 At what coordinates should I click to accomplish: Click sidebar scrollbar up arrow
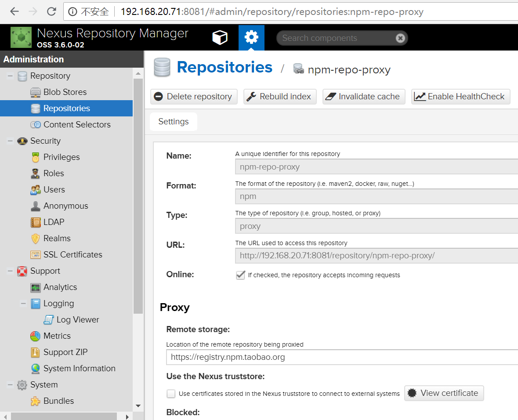[138, 73]
